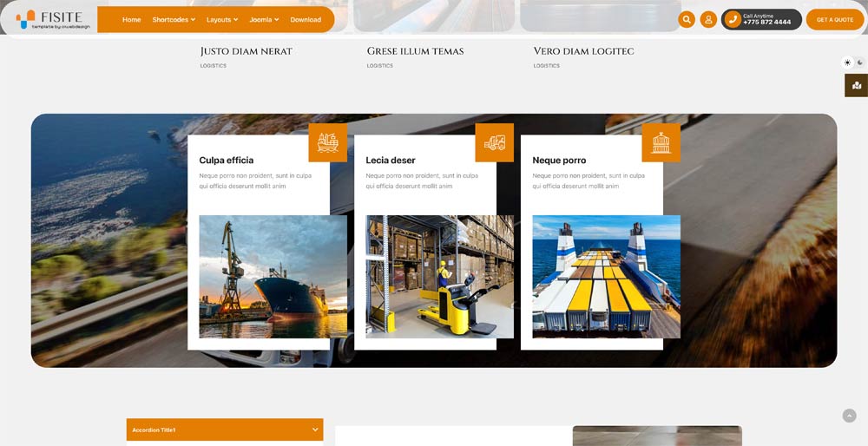Go to the Home menu item
The width and height of the screenshot is (868, 446).
coord(132,20)
